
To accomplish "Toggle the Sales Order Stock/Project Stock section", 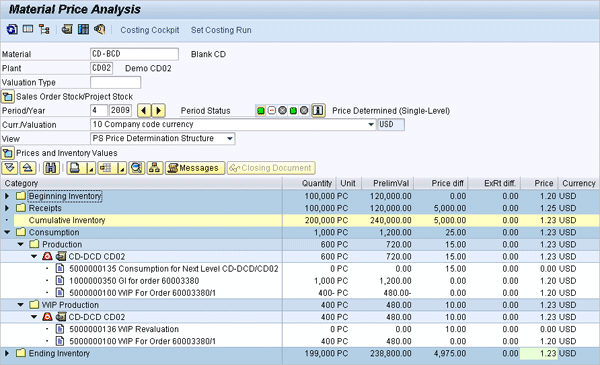I will [8, 96].
